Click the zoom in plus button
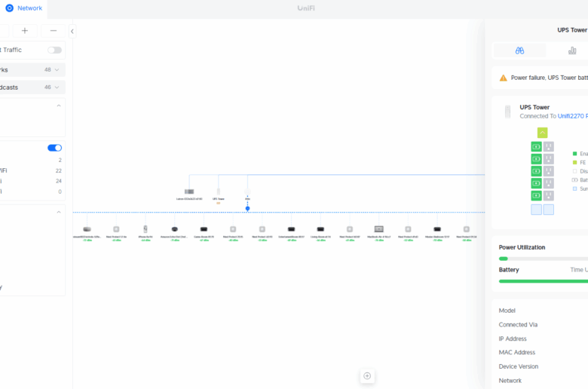588x389 pixels. coord(25,31)
